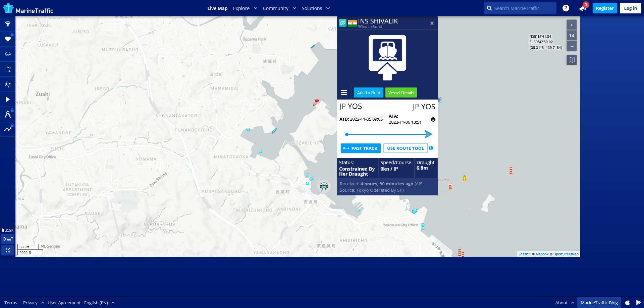The height and width of the screenshot is (308, 644).
Task: Click departure port YOS on left
Action: click(x=355, y=107)
